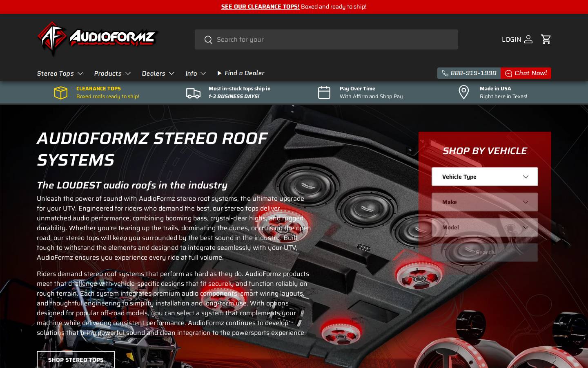588x368 pixels.
Task: Click 'With Affirm and Shop Pay' text
Action: coord(371,96)
